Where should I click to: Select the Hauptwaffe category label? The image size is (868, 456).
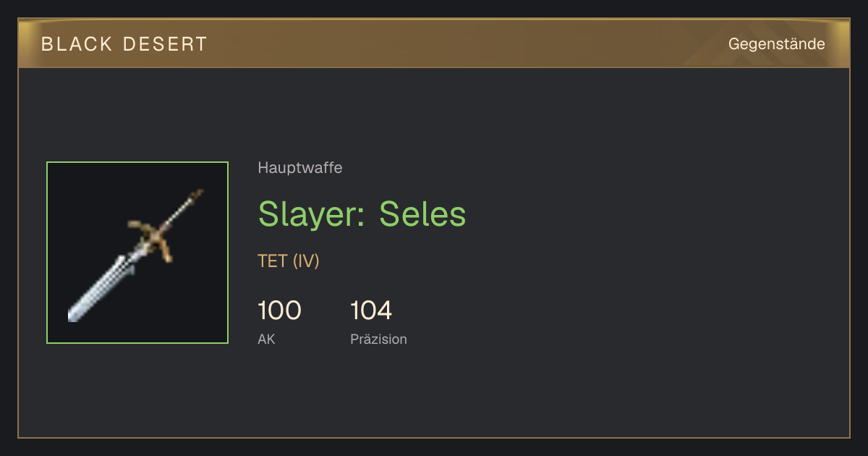[299, 168]
